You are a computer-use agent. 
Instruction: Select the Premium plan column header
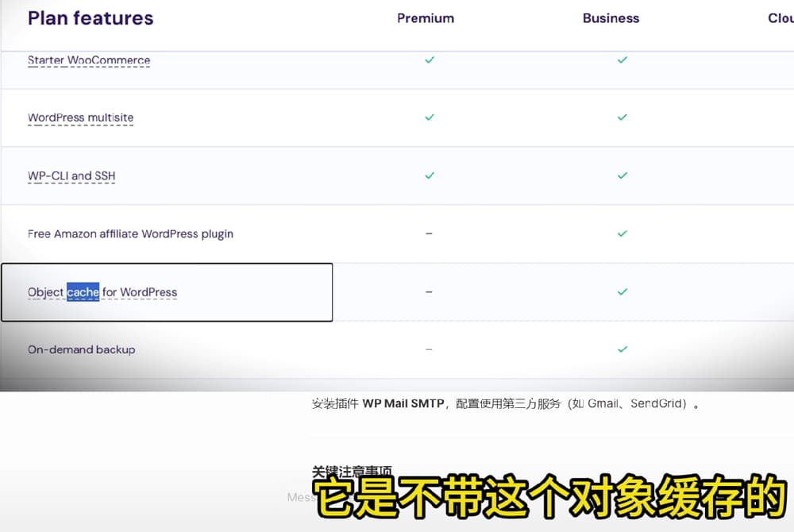coord(426,18)
